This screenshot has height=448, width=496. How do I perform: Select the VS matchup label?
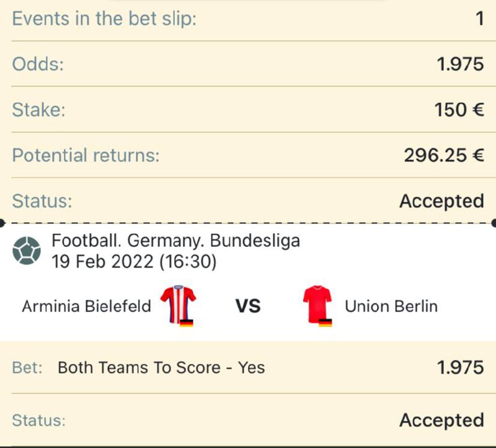pyautogui.click(x=248, y=306)
